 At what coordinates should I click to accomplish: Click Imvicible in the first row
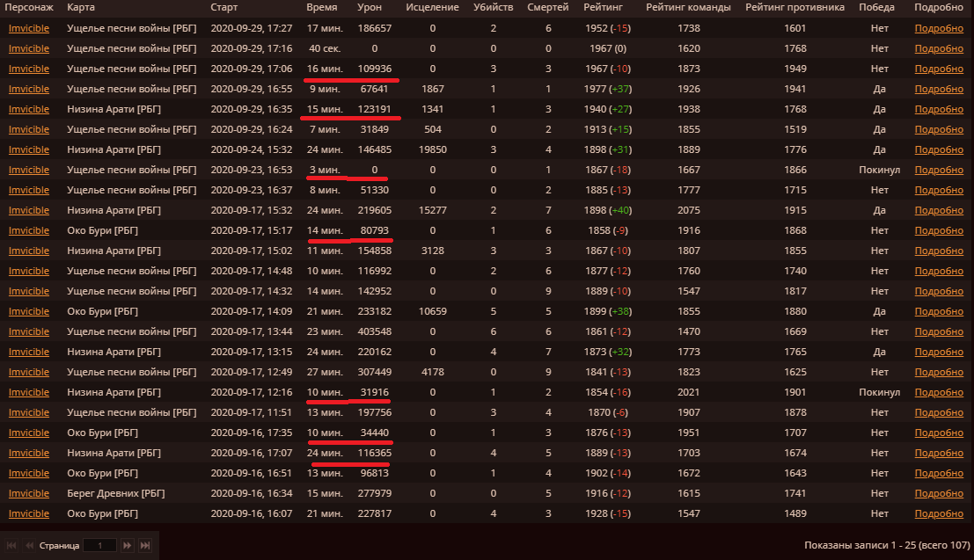29,28
